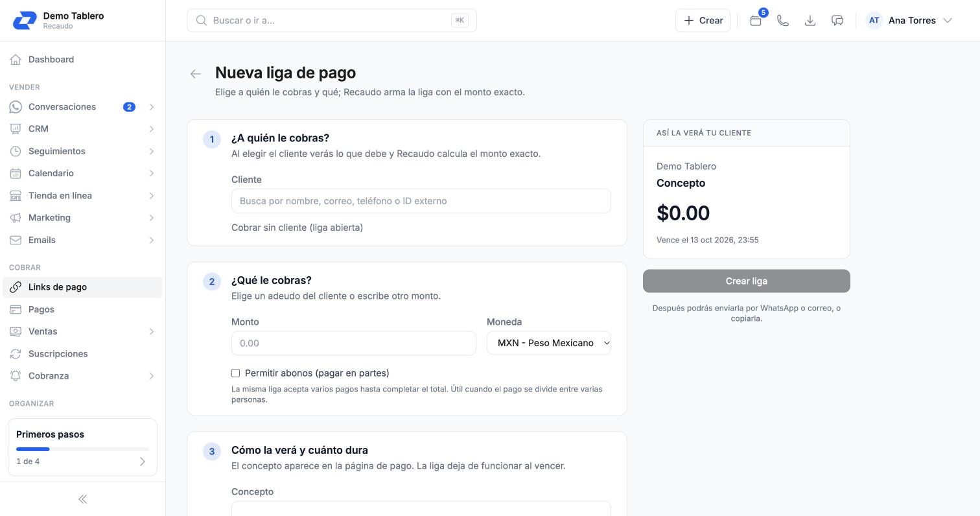Click Cobrar sin cliente (liga abierta) link
980x516 pixels.
(x=297, y=228)
